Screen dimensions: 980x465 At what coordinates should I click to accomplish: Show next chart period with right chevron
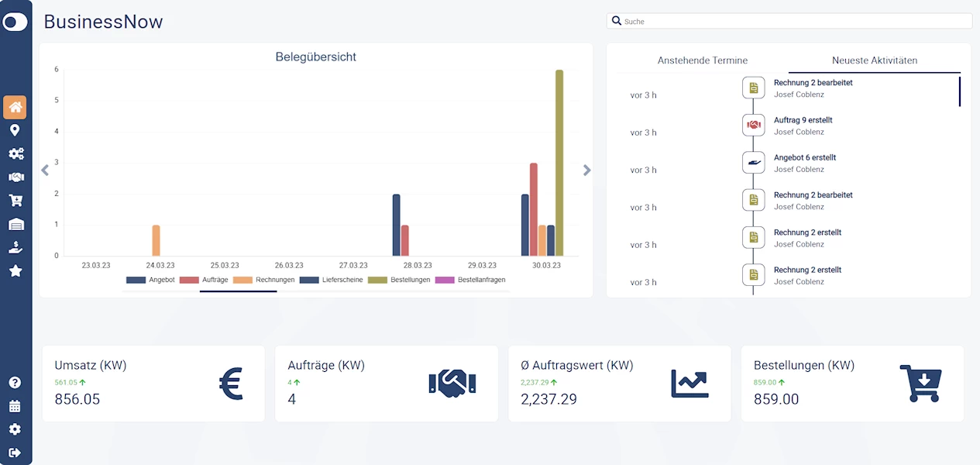pos(586,170)
